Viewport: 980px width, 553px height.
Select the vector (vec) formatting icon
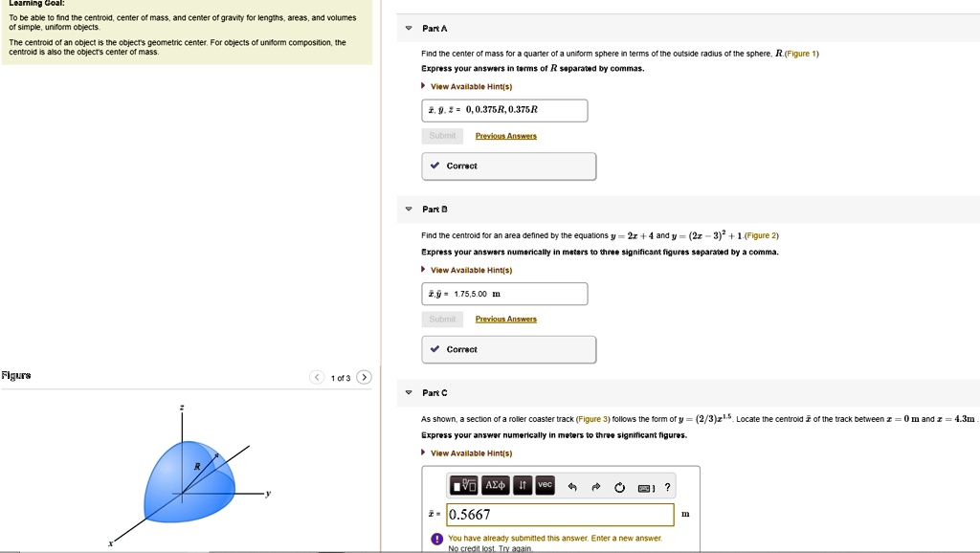546,485
